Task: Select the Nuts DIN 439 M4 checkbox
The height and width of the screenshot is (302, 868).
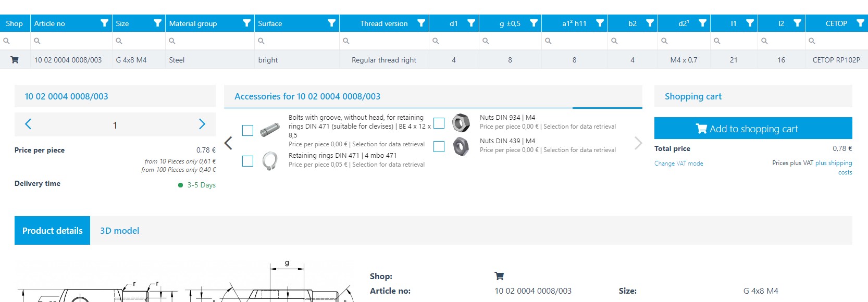Action: tap(439, 146)
